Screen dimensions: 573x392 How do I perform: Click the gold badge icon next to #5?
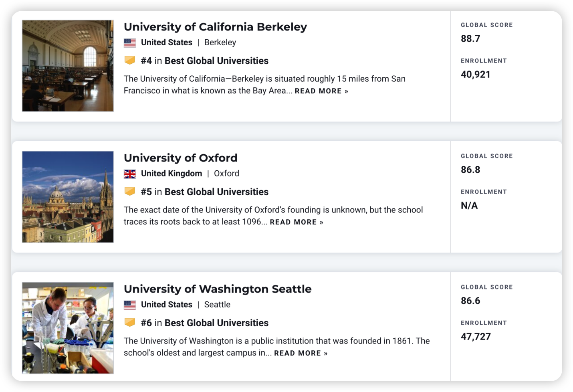tap(130, 191)
